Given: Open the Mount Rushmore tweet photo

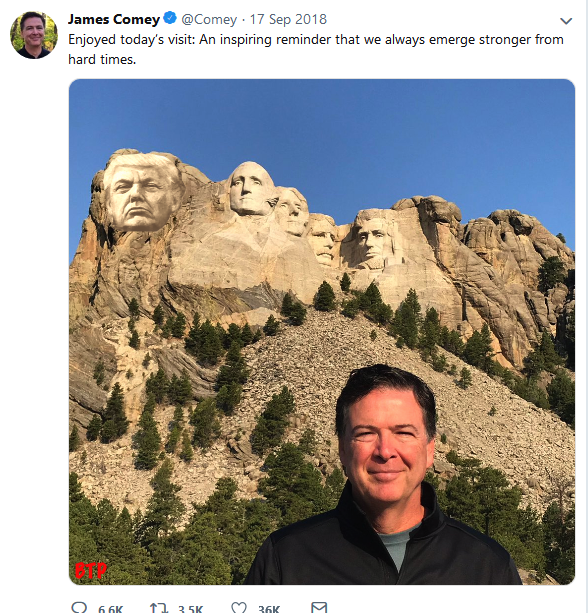Looking at the screenshot, I should click(x=322, y=332).
